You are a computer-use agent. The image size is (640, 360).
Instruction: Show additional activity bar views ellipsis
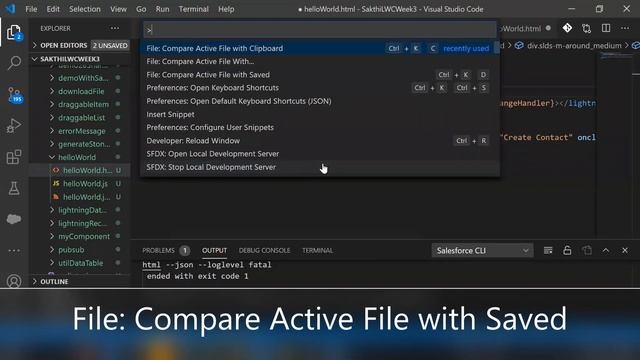[14, 251]
